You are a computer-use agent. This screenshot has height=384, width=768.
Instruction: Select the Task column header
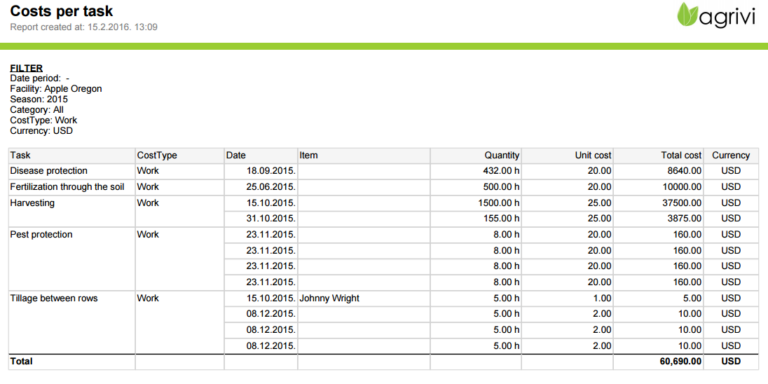tap(72, 155)
